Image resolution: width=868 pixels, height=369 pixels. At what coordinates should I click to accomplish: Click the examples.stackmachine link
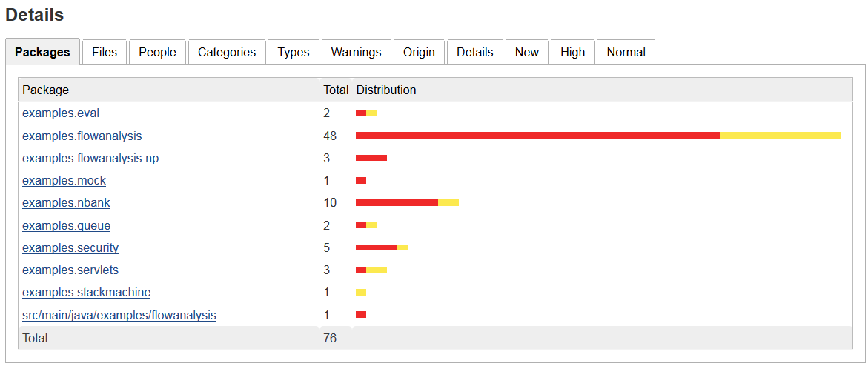[x=87, y=293]
